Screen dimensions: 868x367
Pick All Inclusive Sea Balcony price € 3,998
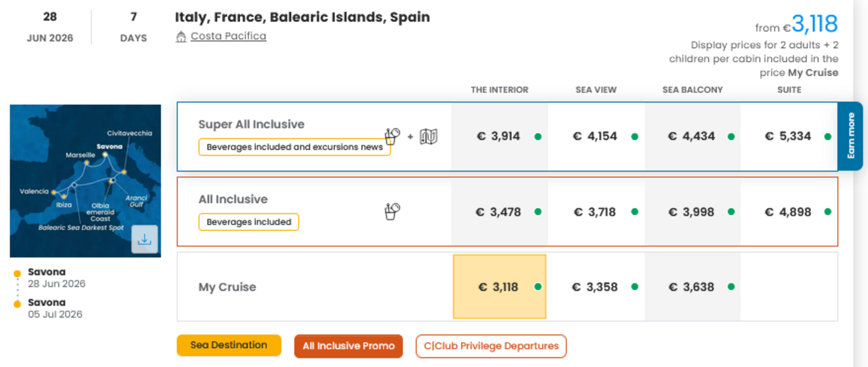pyautogui.click(x=692, y=212)
